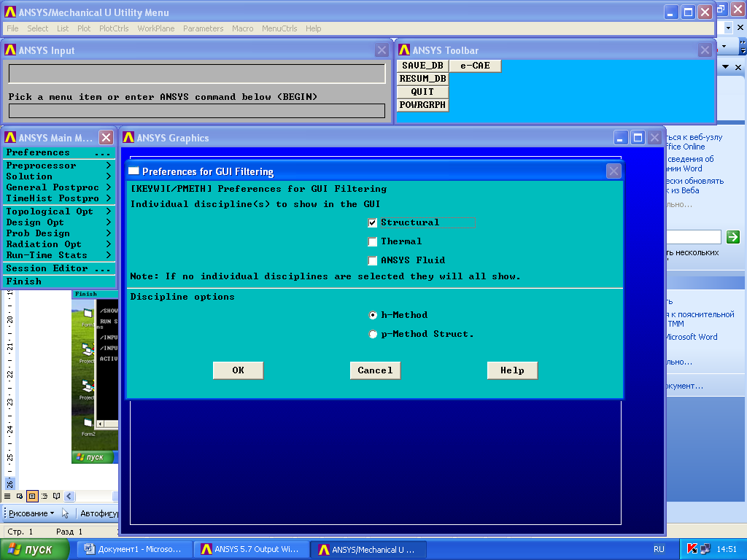The height and width of the screenshot is (560, 747).
Task: Click the Select Objects arrow icon in Word
Action: 65,513
